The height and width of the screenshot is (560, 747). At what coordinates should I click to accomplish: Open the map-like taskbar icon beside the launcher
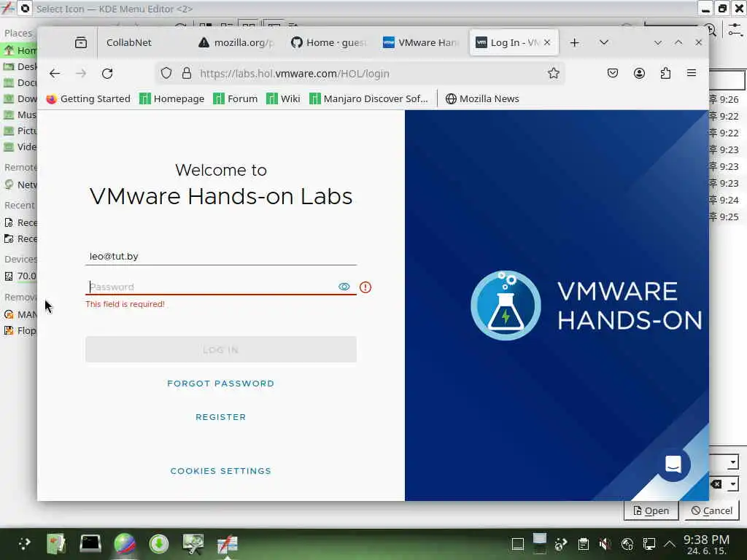(56, 543)
